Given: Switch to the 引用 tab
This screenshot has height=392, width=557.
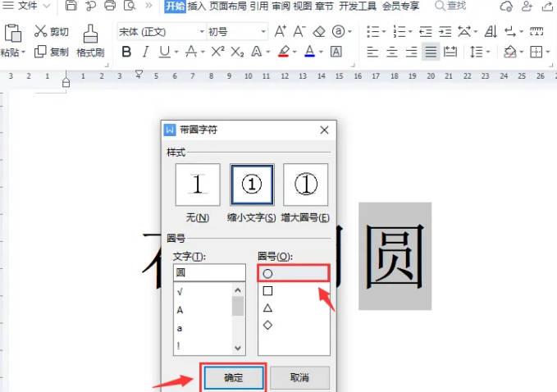Looking at the screenshot, I should (258, 6).
